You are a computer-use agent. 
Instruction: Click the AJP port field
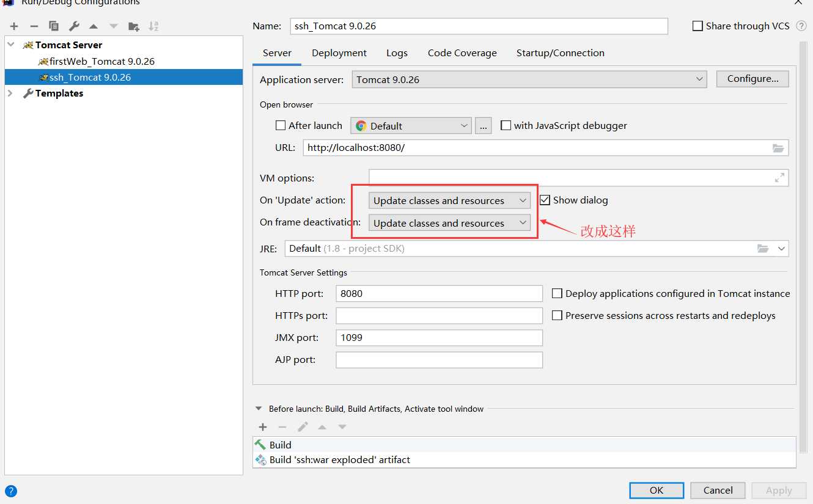pyautogui.click(x=440, y=360)
